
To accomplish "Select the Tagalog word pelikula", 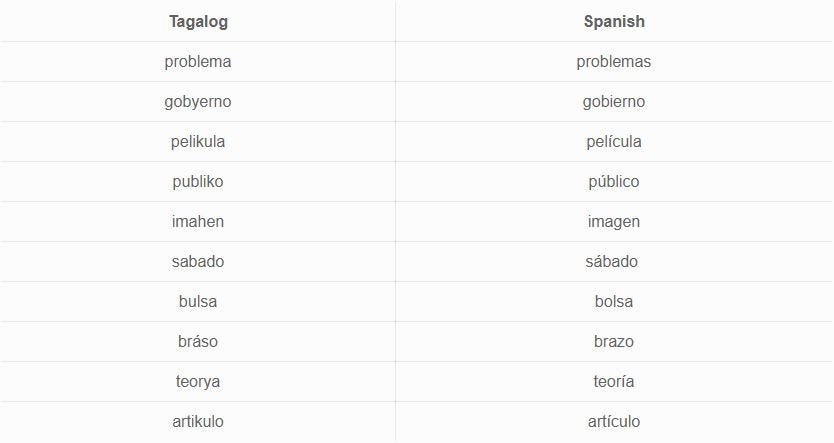I will tap(198, 141).
